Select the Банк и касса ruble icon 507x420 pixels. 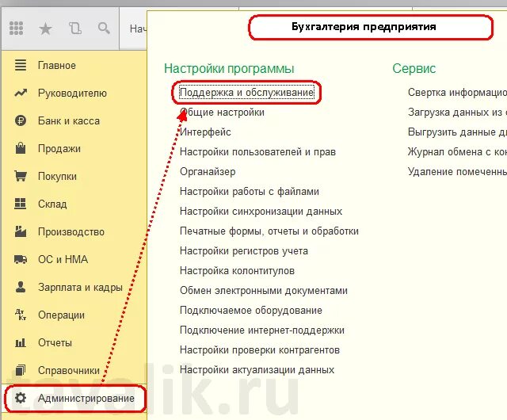coord(21,121)
